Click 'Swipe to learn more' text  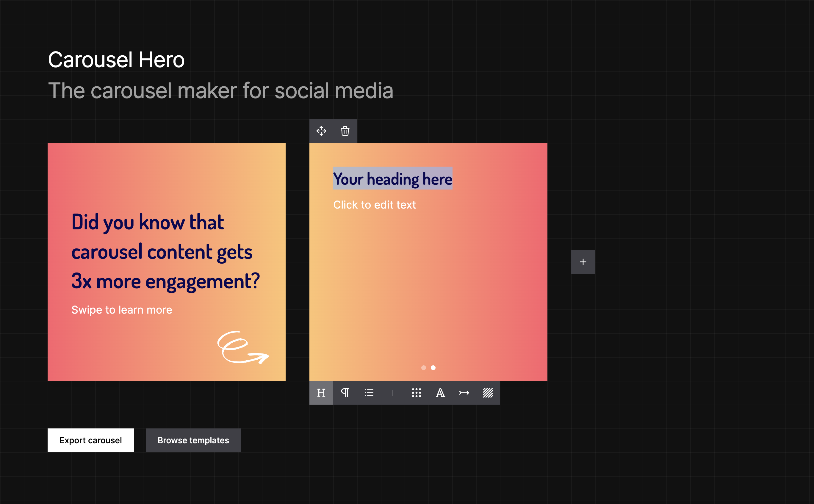coord(122,310)
